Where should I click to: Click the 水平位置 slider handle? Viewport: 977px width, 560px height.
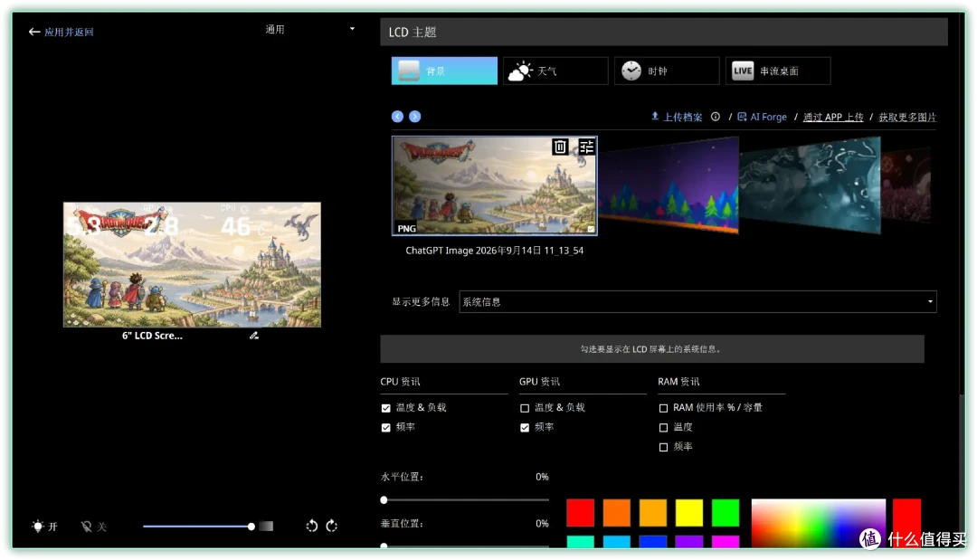click(x=384, y=499)
